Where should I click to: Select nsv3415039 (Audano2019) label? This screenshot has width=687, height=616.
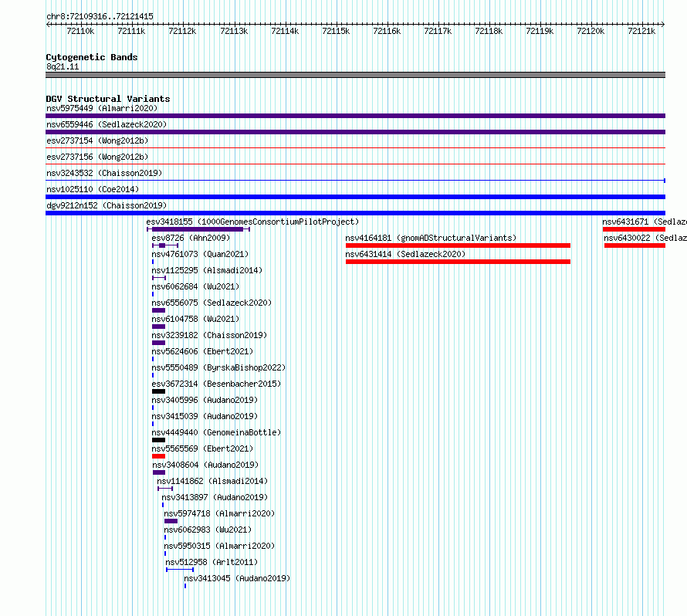(x=205, y=416)
